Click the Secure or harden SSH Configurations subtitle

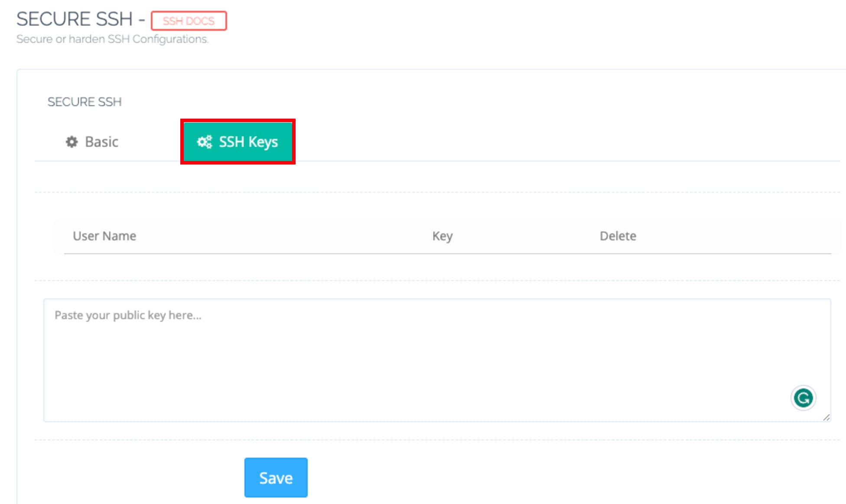[x=113, y=39]
